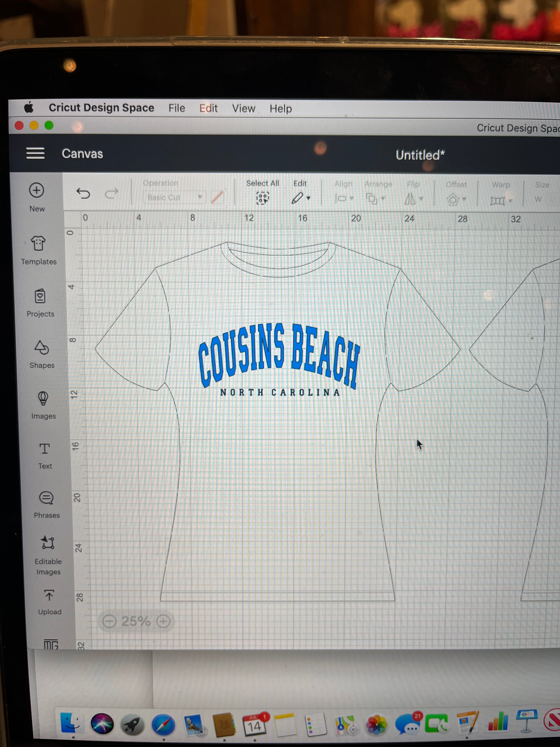Open Editable Images panel
The image size is (560, 747).
(x=48, y=543)
